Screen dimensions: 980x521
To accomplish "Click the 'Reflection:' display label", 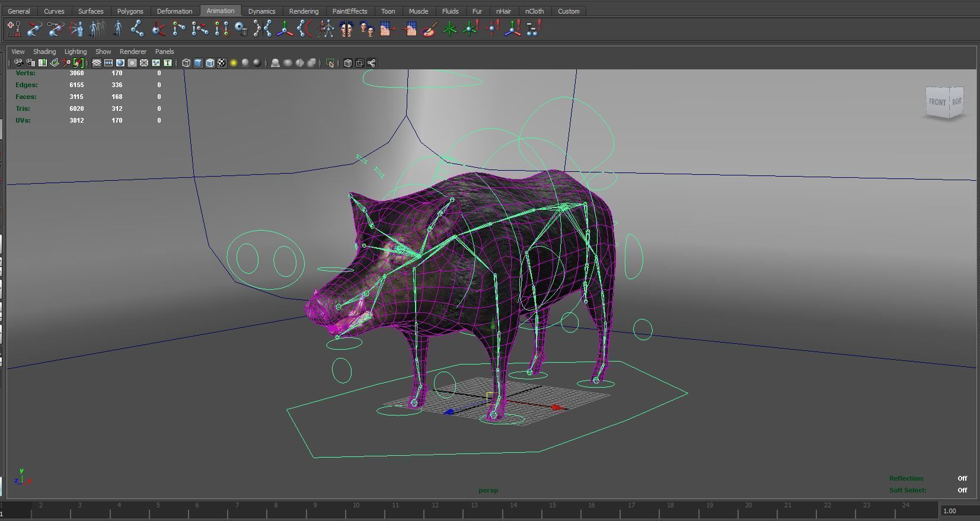I will pos(906,478).
